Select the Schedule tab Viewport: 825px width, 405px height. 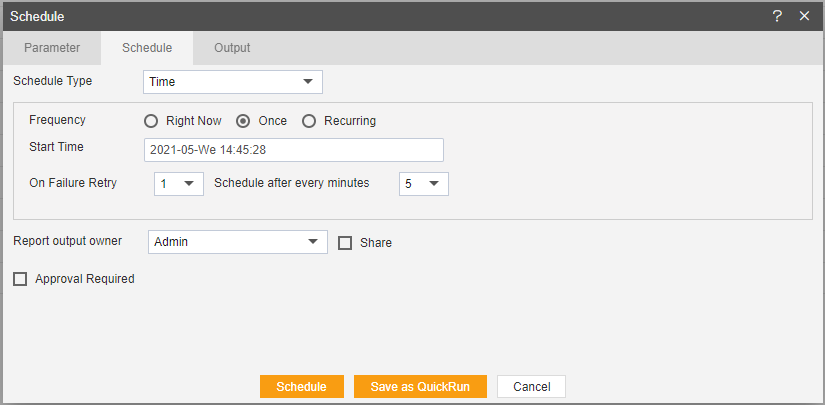click(147, 48)
